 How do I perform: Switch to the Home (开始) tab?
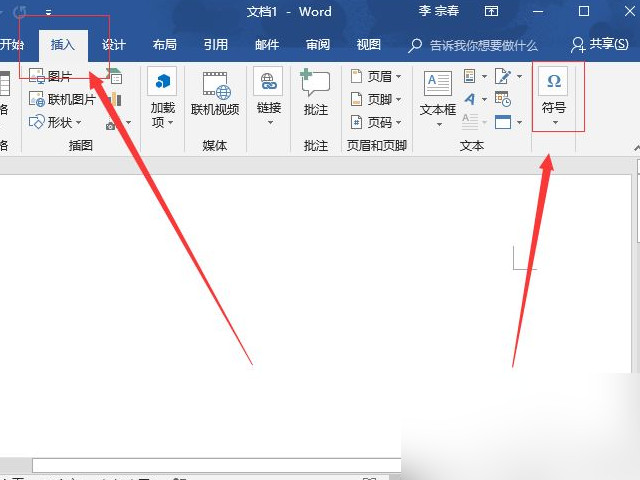click(11, 44)
